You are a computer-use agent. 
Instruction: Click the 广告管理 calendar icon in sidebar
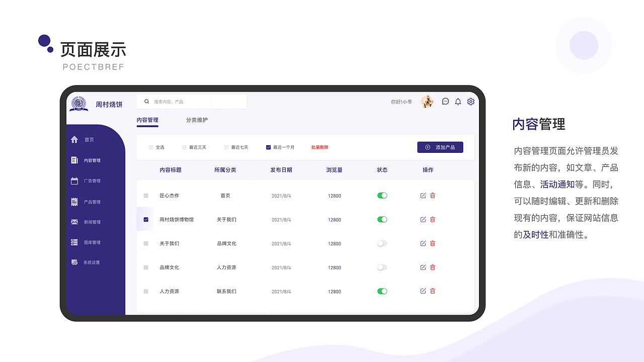coord(74,181)
